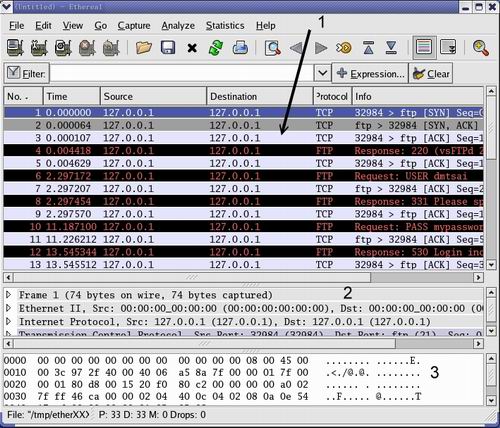
Task: Click the Expression... button
Action: (x=370, y=73)
